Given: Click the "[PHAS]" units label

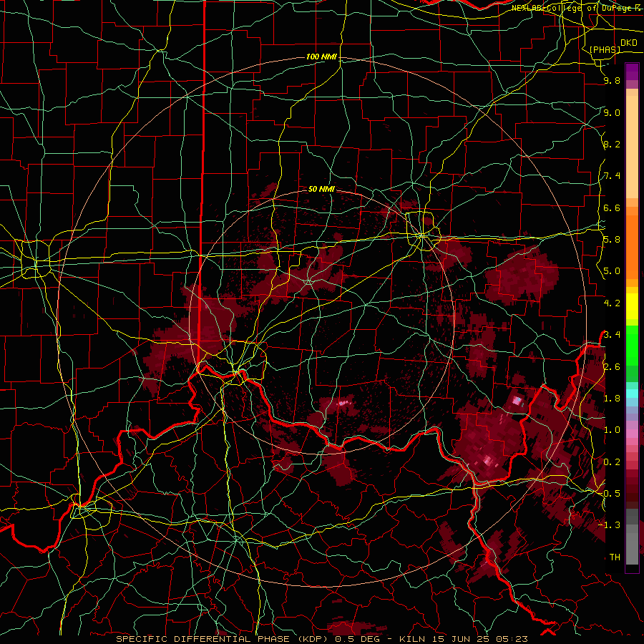Looking at the screenshot, I should [x=605, y=50].
